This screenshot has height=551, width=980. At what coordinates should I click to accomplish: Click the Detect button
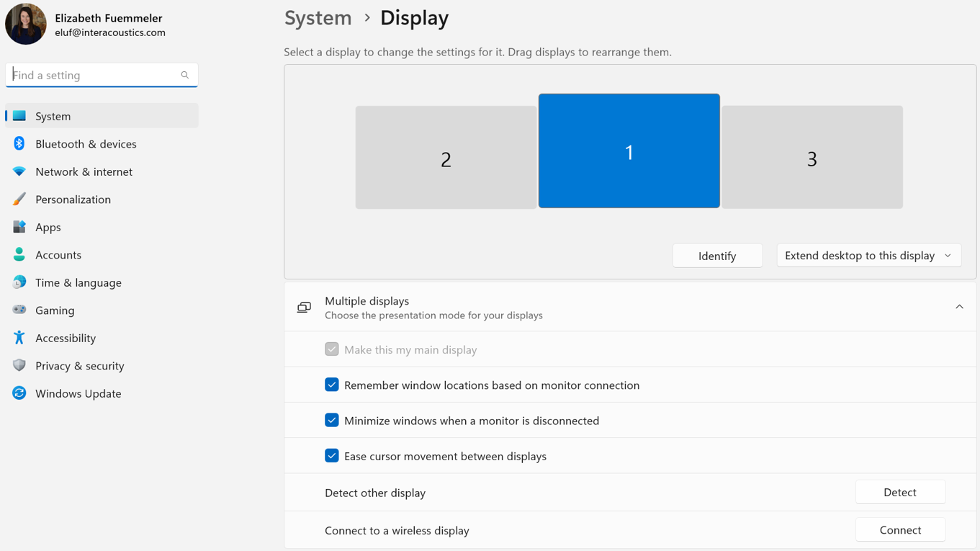[x=900, y=493]
